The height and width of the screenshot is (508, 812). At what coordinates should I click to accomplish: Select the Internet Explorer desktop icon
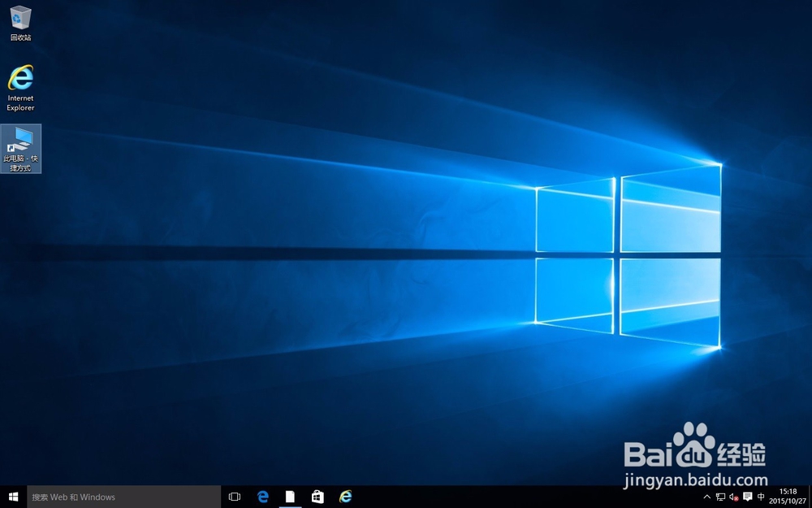tap(21, 88)
